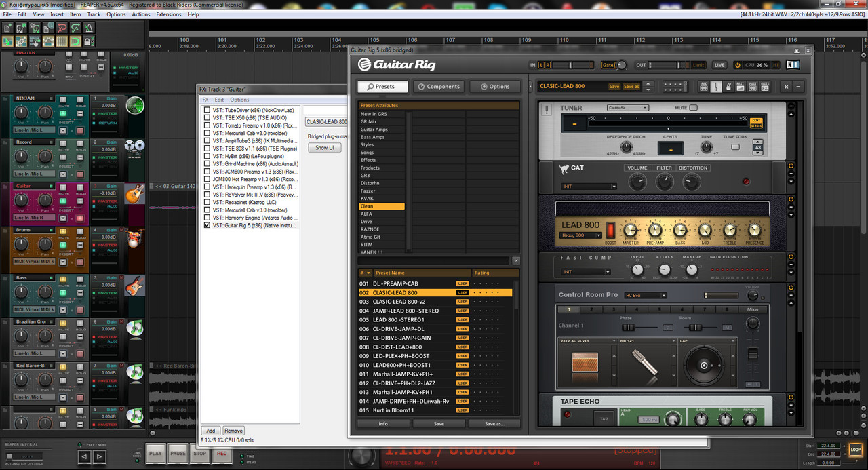Image resolution: width=868 pixels, height=470 pixels.
Task: Open the Insert menu in REAPER
Action: coord(57,14)
